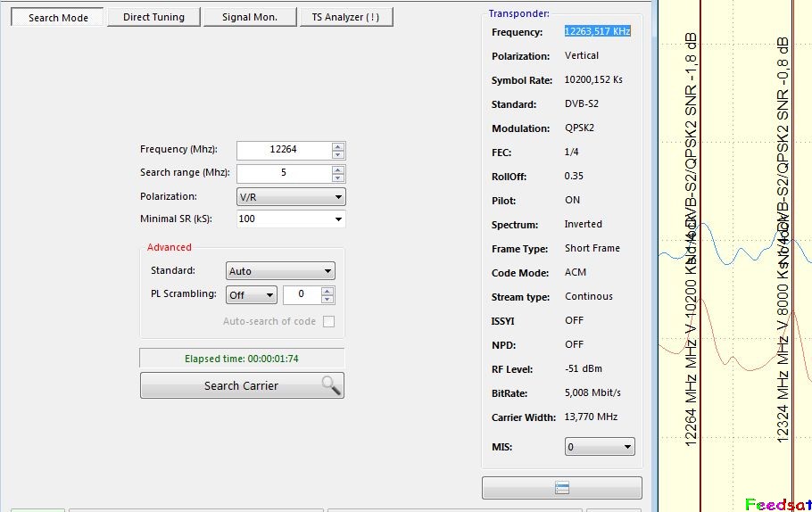
Task: Click the BitRate value 5,008 Mbit/s
Action: (x=592, y=392)
